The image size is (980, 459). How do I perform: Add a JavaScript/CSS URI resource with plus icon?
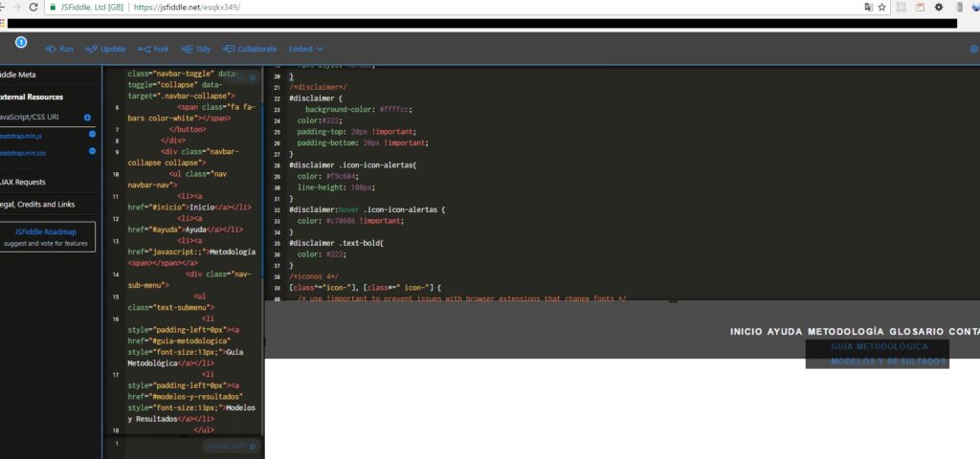click(x=87, y=118)
